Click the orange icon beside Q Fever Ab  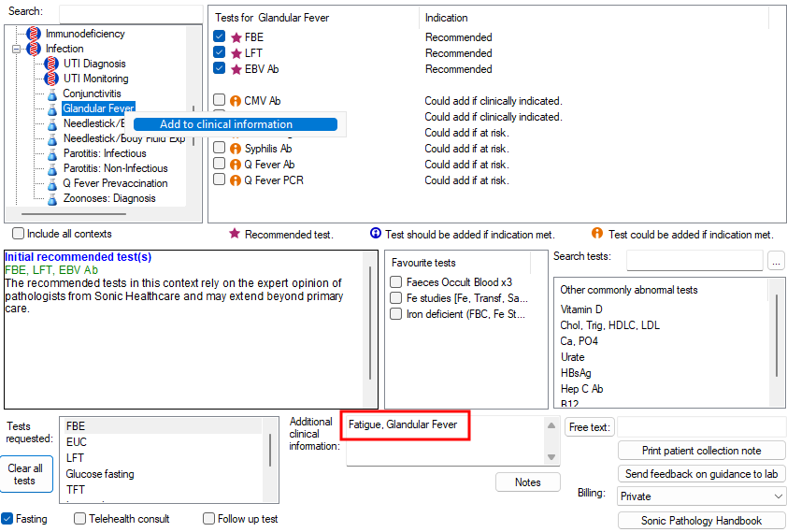point(236,165)
